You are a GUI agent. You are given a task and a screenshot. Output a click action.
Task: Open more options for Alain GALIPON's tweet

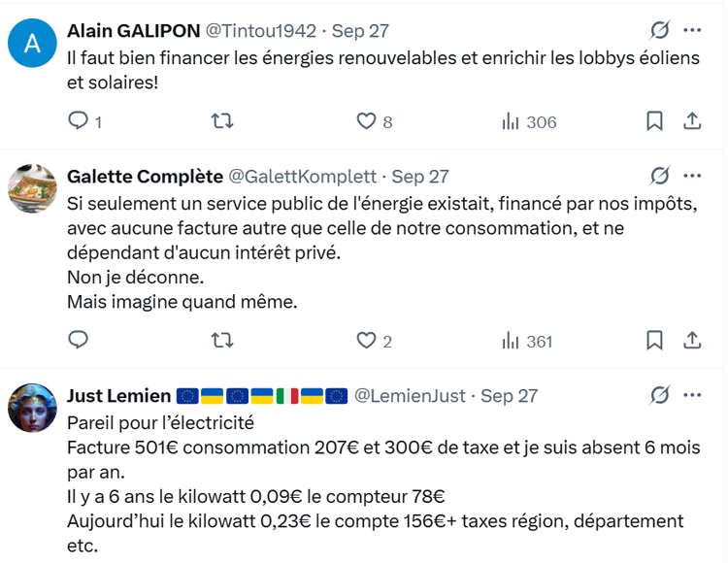click(x=692, y=29)
